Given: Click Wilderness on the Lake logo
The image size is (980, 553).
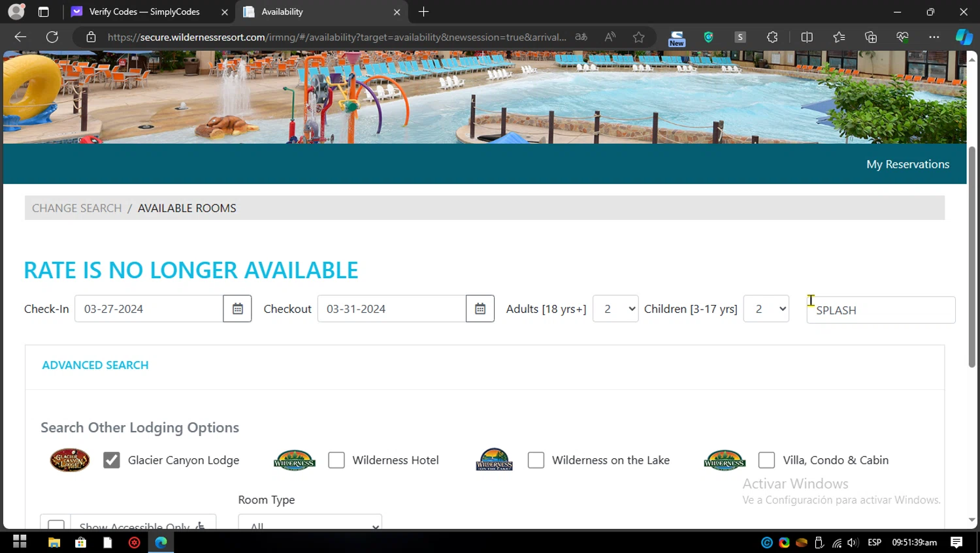Looking at the screenshot, I should [495, 460].
